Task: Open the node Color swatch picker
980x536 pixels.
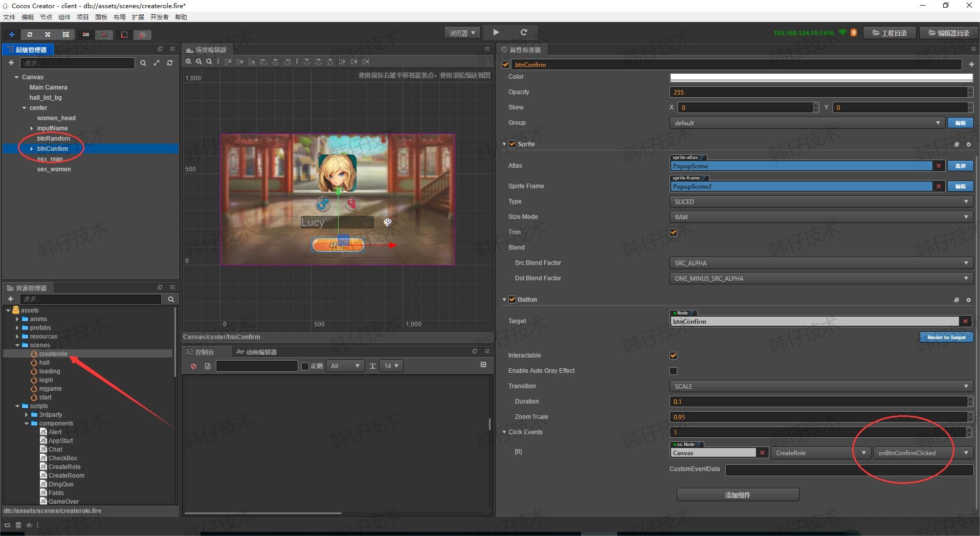Action: coord(821,77)
